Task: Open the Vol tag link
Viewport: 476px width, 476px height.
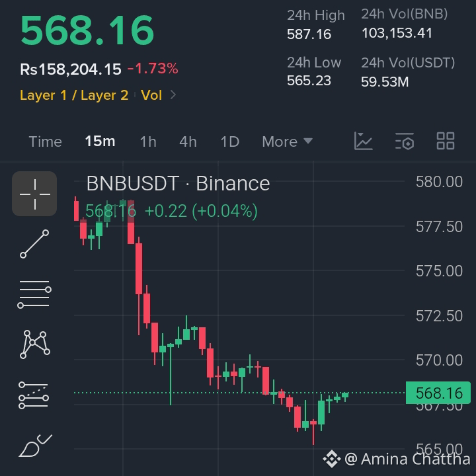Action: [x=151, y=95]
